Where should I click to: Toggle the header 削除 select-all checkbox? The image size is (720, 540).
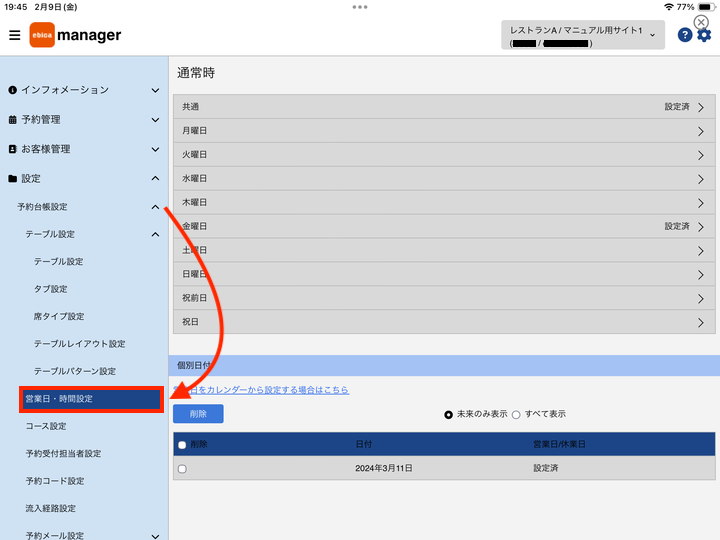(x=182, y=445)
